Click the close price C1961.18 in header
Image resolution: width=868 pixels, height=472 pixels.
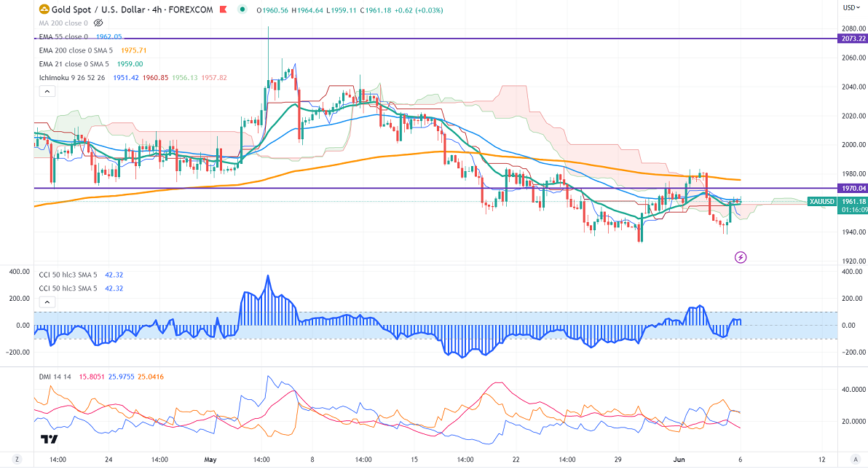coord(377,10)
